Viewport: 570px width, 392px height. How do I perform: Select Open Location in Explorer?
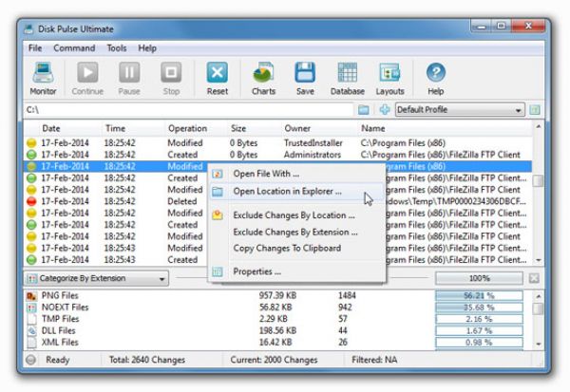287,192
